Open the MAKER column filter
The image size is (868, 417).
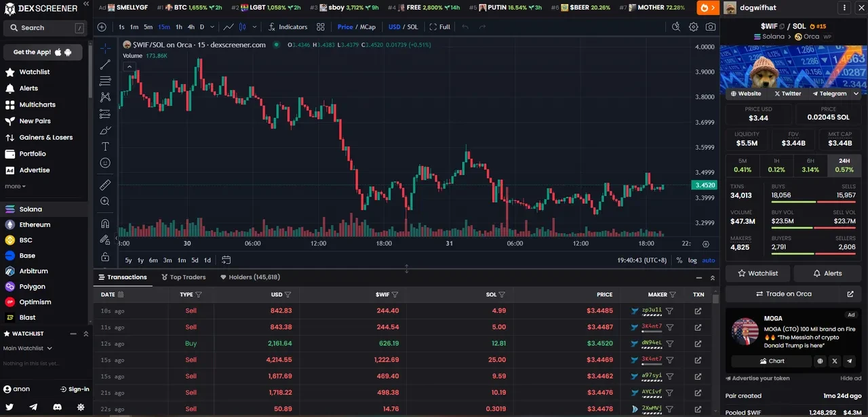point(673,295)
